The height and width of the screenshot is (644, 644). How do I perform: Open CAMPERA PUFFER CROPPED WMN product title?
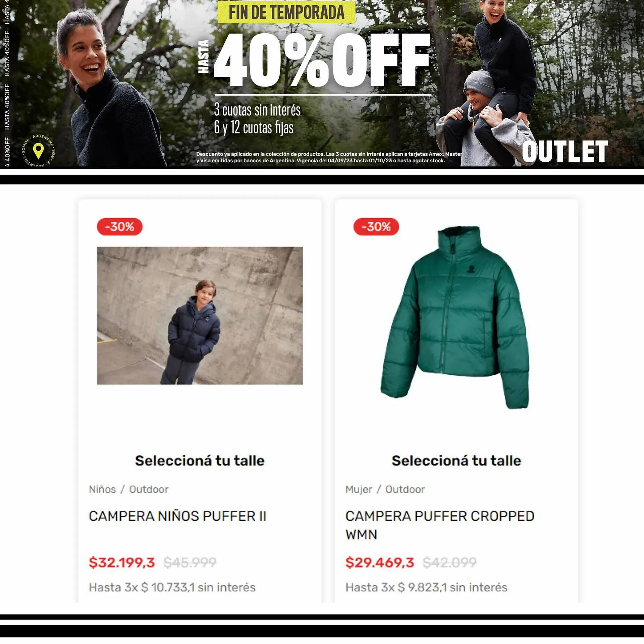[440, 525]
